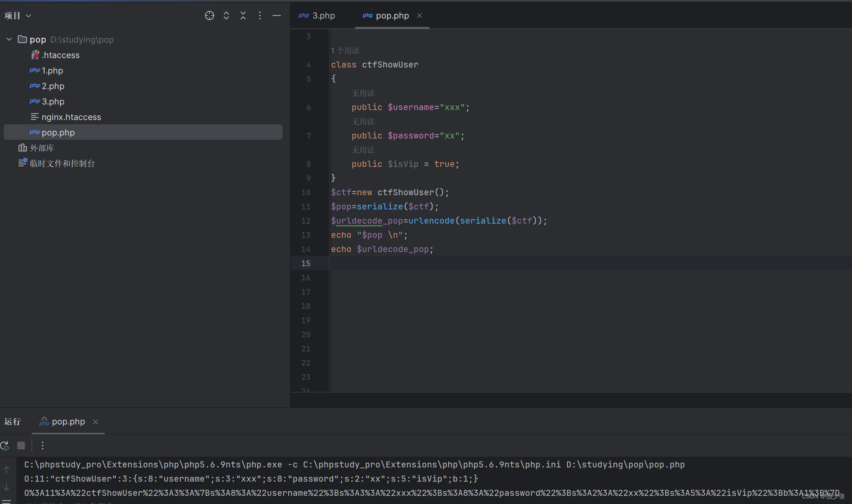
Task: Open the .htaccess file
Action: point(61,55)
